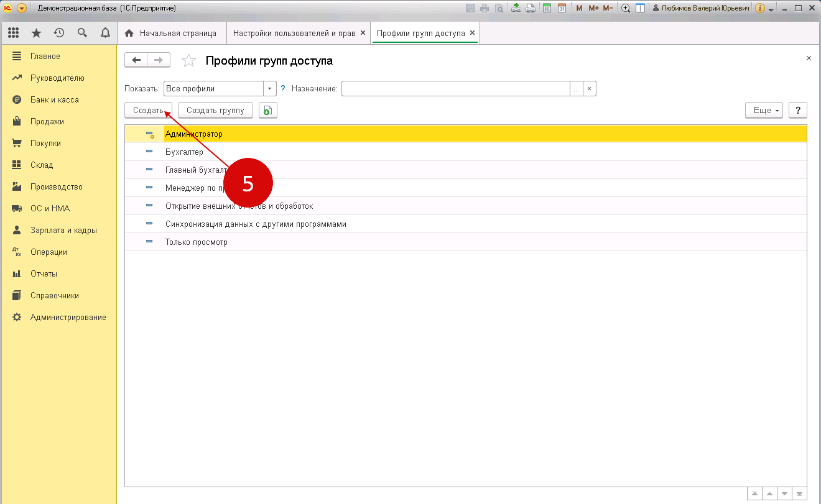Switch to Настройки пользователей и прав tab

[294, 33]
